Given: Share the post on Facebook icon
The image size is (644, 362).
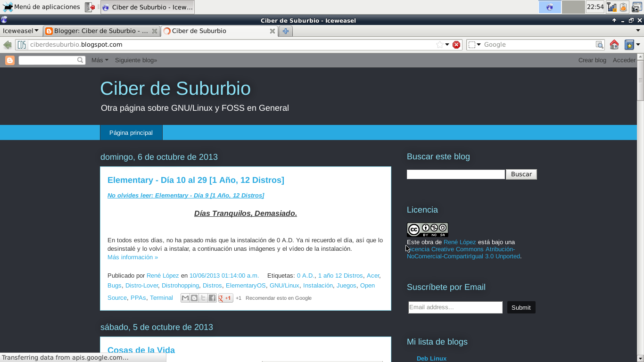Looking at the screenshot, I should tap(212, 298).
